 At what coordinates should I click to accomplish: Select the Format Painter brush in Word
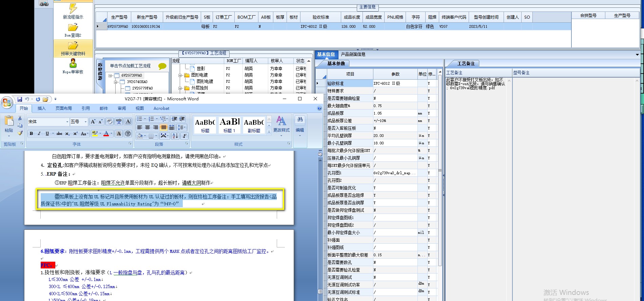[20, 133]
